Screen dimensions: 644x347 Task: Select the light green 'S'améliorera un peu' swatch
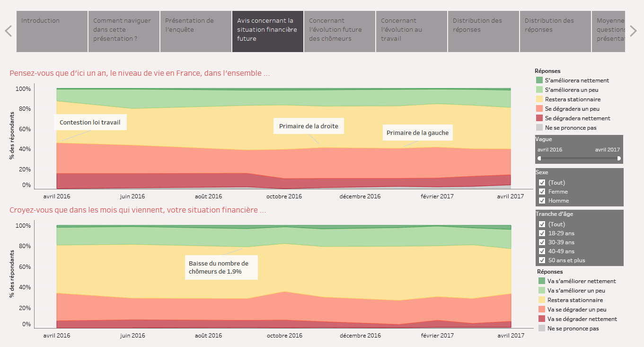coord(540,89)
